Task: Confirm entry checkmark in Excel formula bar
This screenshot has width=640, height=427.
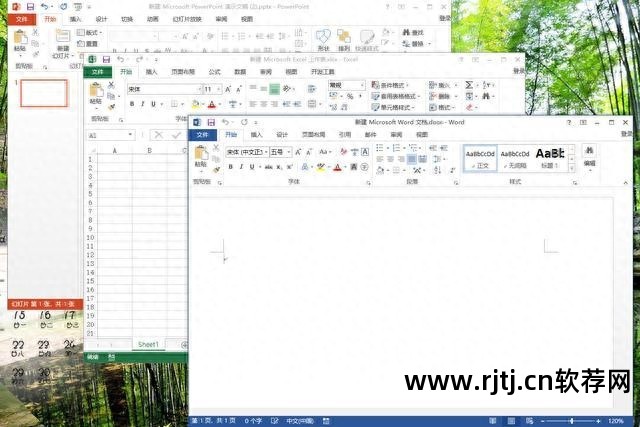Action: 176,135
